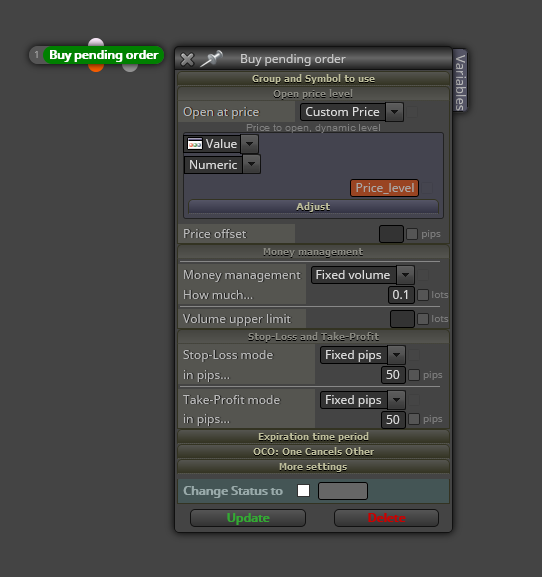Click the orange output connector of the block

pyautogui.click(x=96, y=68)
